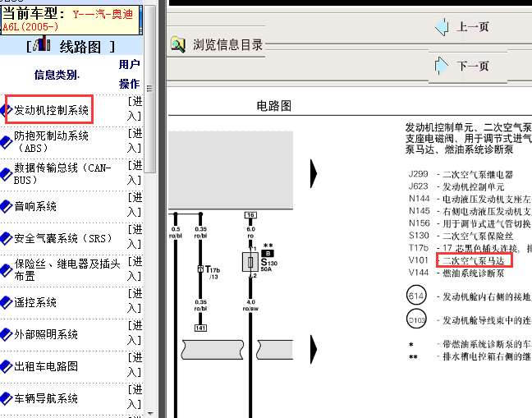
Task: Click legend entry J623 发动机控制单元
Action: pyautogui.click(x=456, y=186)
